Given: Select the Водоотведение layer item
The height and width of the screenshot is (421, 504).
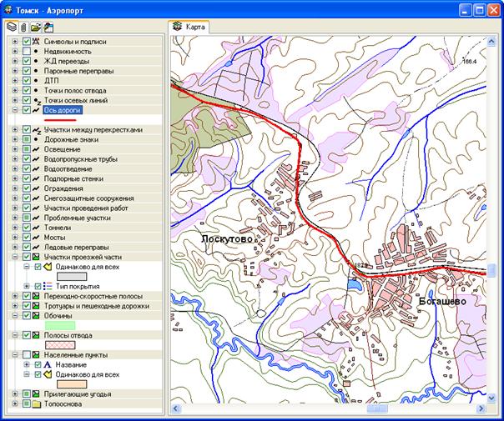Looking at the screenshot, I should (72, 169).
